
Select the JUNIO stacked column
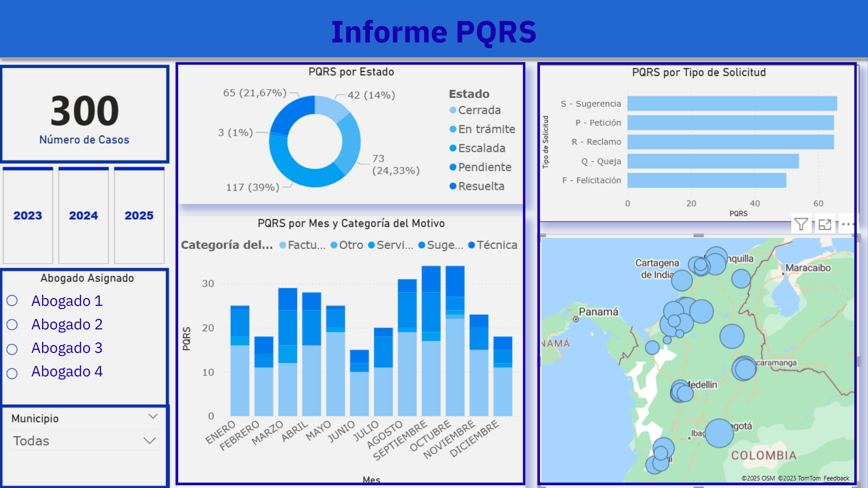pyautogui.click(x=359, y=383)
